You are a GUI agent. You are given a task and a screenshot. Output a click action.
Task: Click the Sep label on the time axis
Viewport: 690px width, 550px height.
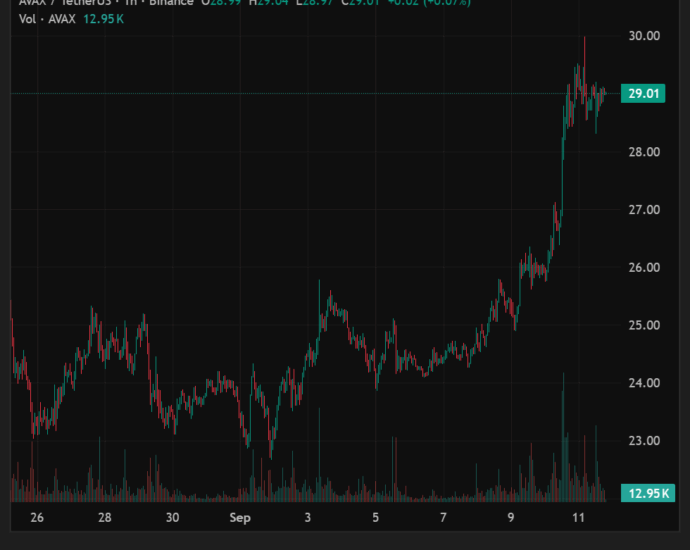(x=240, y=518)
